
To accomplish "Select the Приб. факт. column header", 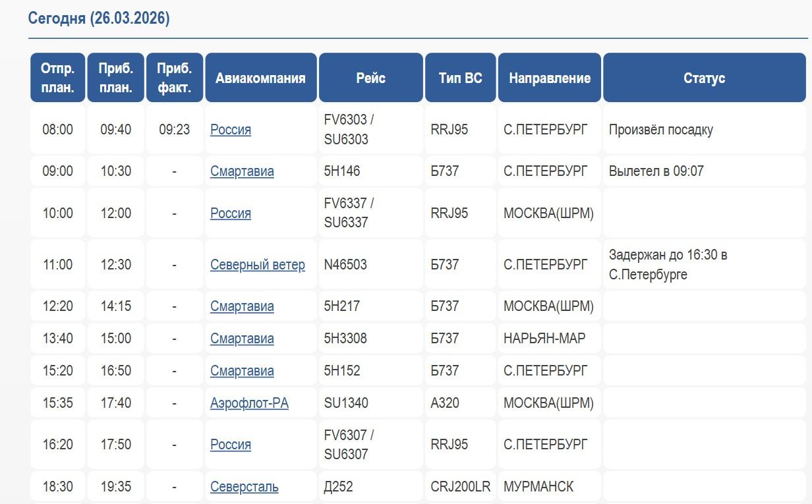I will (x=174, y=78).
